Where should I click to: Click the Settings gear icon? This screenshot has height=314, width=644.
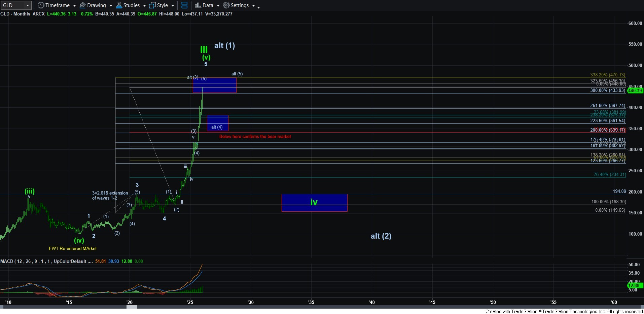click(x=226, y=5)
